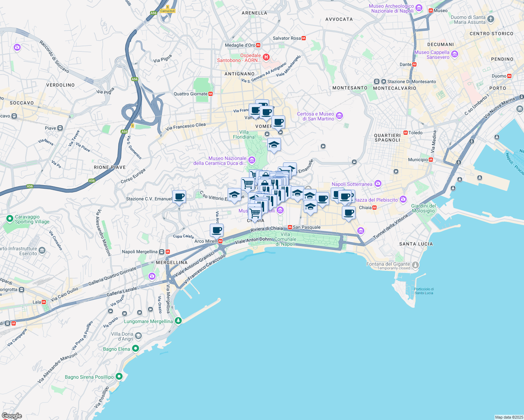Click the Piazza del Plebiscito camera icon

pos(403,199)
